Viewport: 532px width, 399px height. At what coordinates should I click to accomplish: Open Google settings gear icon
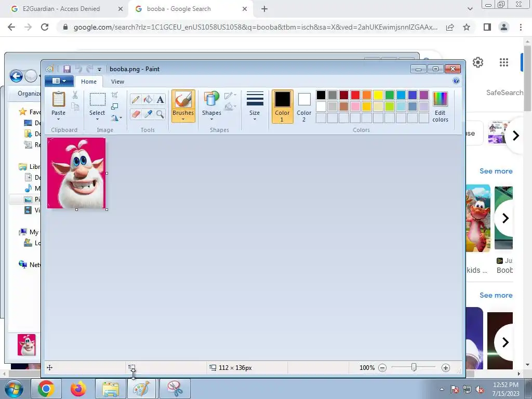tap(478, 62)
